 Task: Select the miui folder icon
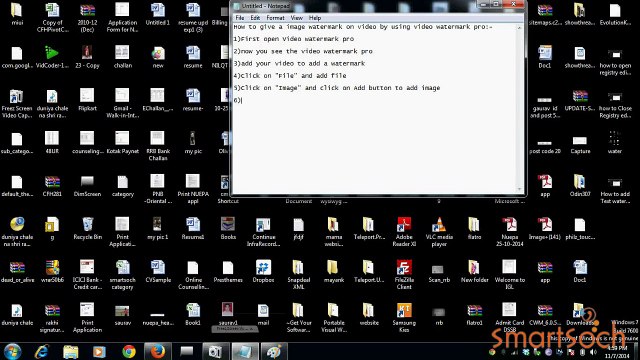pyautogui.click(x=17, y=14)
